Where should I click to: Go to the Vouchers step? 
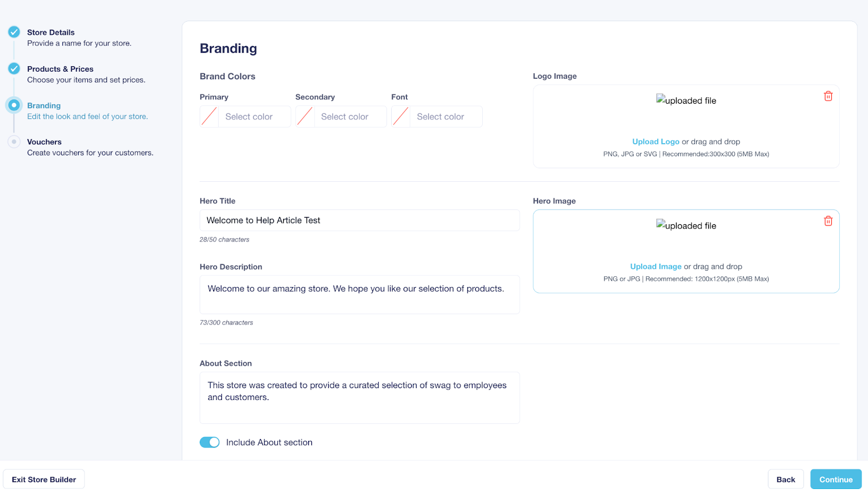click(x=44, y=142)
